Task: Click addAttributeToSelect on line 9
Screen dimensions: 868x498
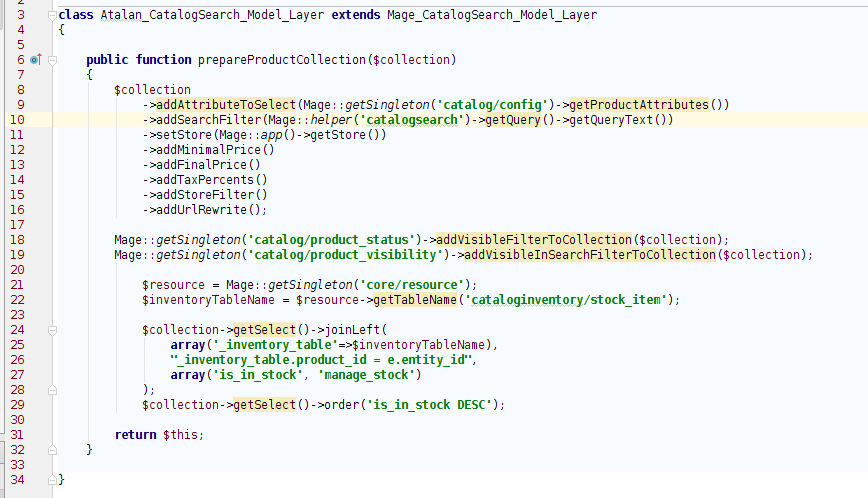Action: click(226, 105)
